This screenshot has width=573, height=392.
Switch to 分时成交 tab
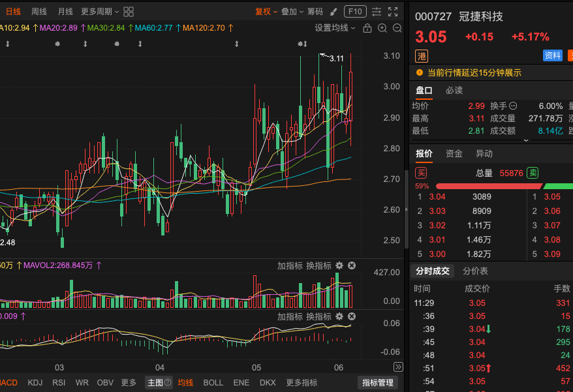[432, 271]
